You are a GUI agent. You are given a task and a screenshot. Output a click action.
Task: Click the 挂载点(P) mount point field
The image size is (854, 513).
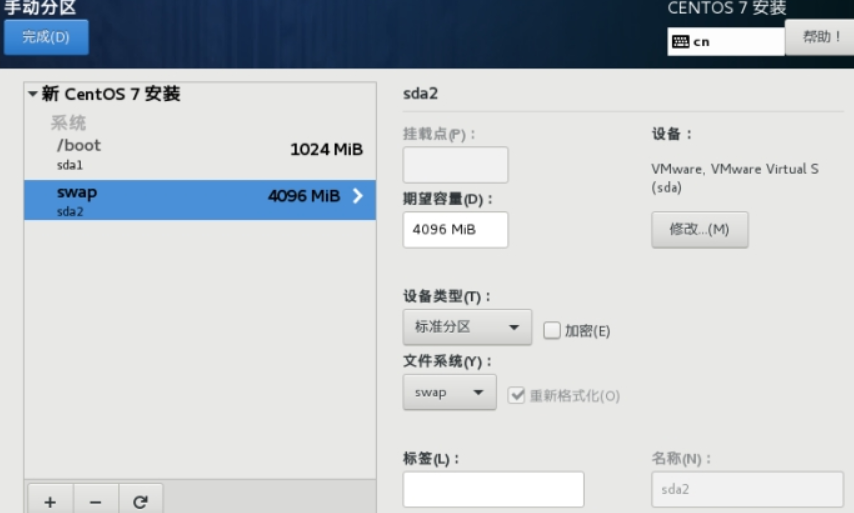pyautogui.click(x=455, y=164)
